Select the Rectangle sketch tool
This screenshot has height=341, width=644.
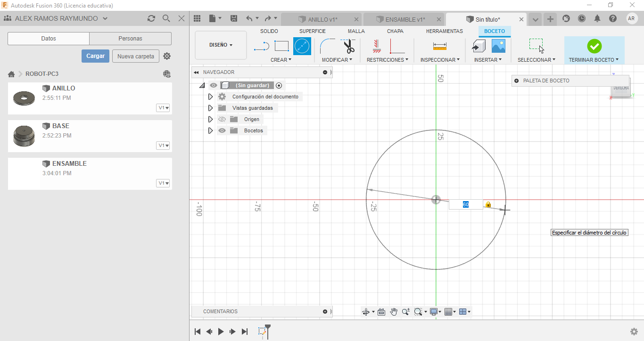pyautogui.click(x=281, y=46)
